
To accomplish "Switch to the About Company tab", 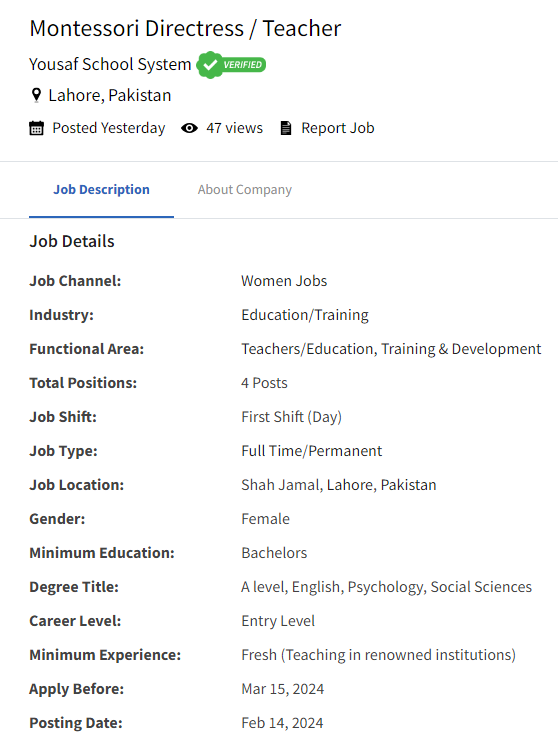I will tap(244, 190).
